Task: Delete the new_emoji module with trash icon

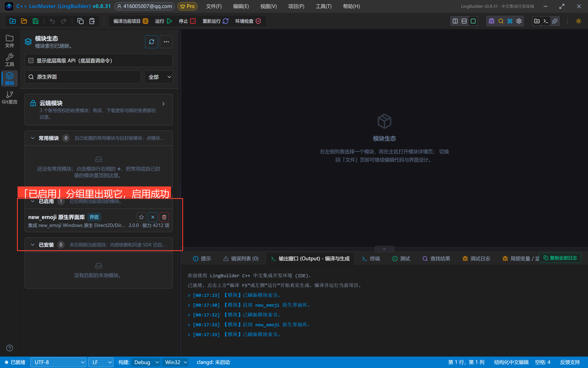Action: 164,217
